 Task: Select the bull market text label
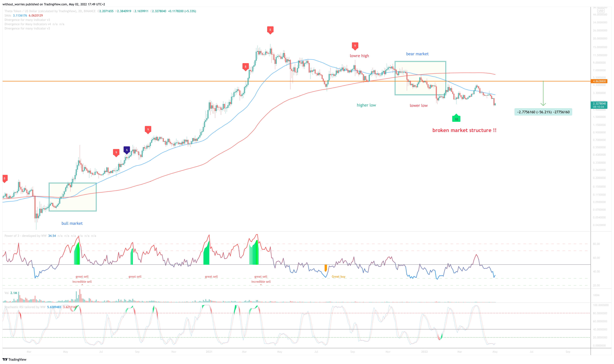coord(72,223)
